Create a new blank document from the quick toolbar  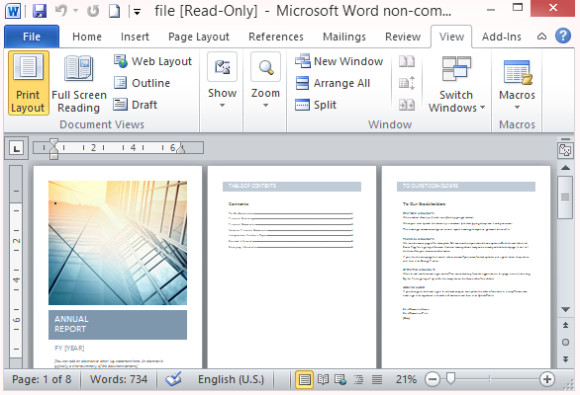tap(115, 11)
